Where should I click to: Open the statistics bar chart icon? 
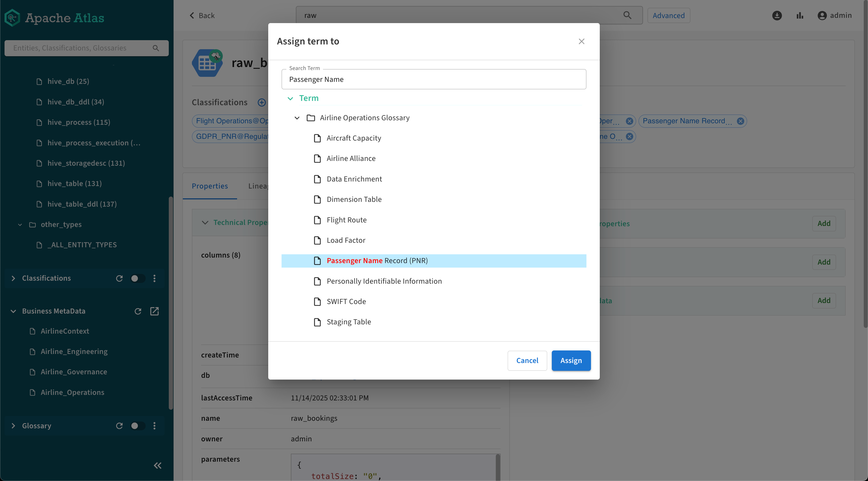[800, 16]
